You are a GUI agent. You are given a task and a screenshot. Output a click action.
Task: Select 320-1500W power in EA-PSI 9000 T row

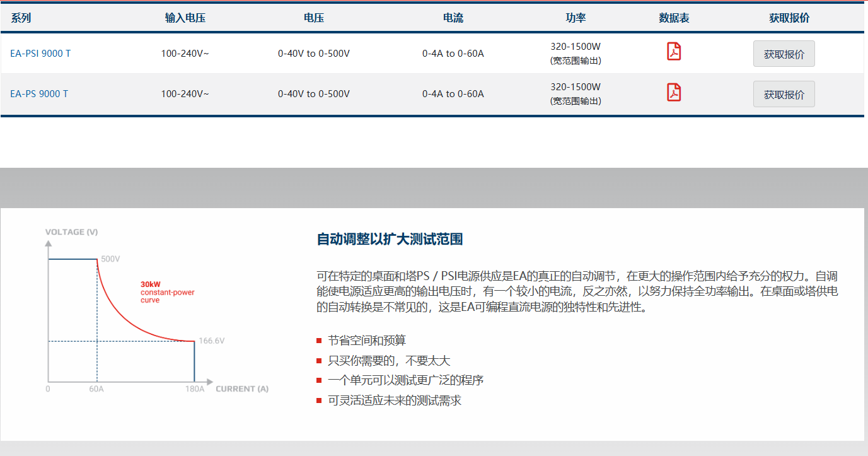576,47
